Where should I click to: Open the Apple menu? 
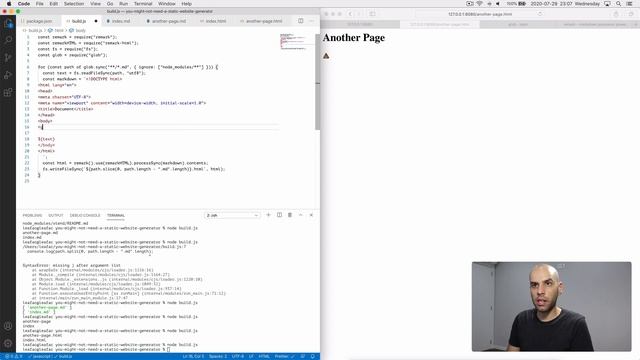pos(9,4)
